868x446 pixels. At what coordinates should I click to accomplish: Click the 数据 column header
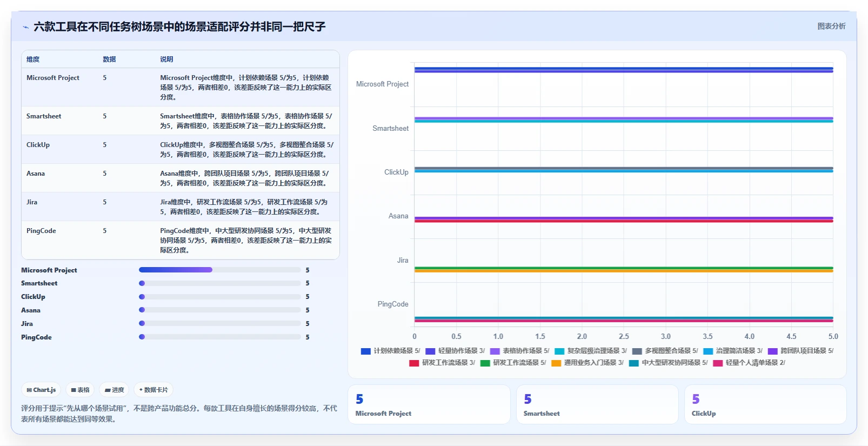109,59
